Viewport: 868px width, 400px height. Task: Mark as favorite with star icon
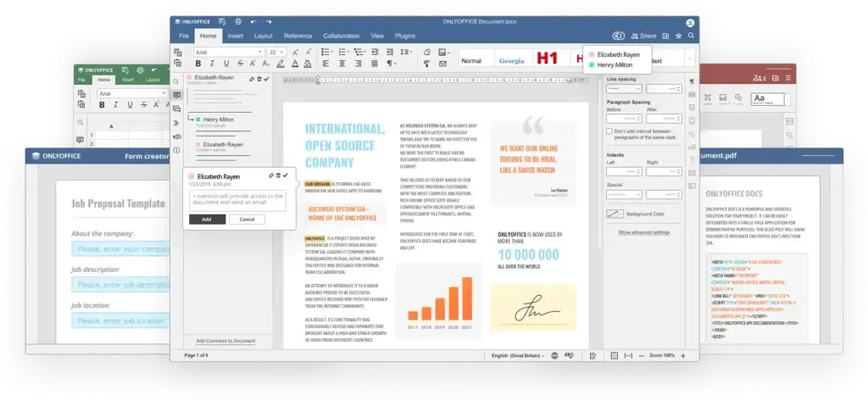click(x=678, y=36)
